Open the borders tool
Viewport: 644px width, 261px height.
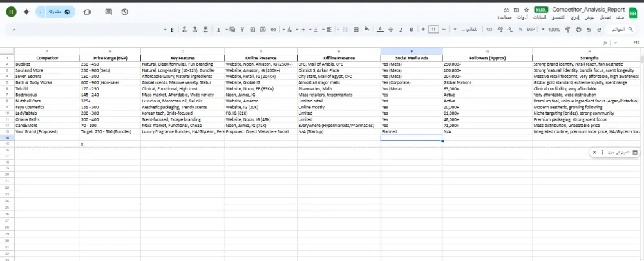pyautogui.click(x=356, y=30)
